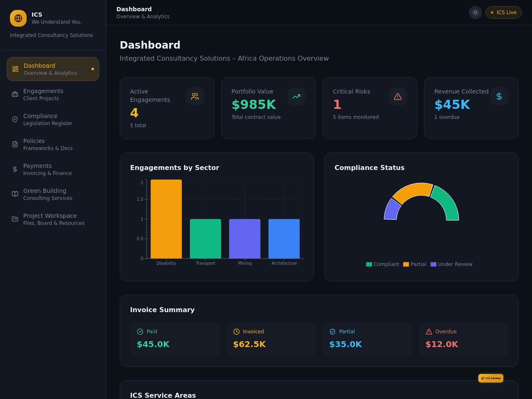This screenshot has height=399, width=532.
Task: Click 'Total contract value' text
Action: click(256, 117)
